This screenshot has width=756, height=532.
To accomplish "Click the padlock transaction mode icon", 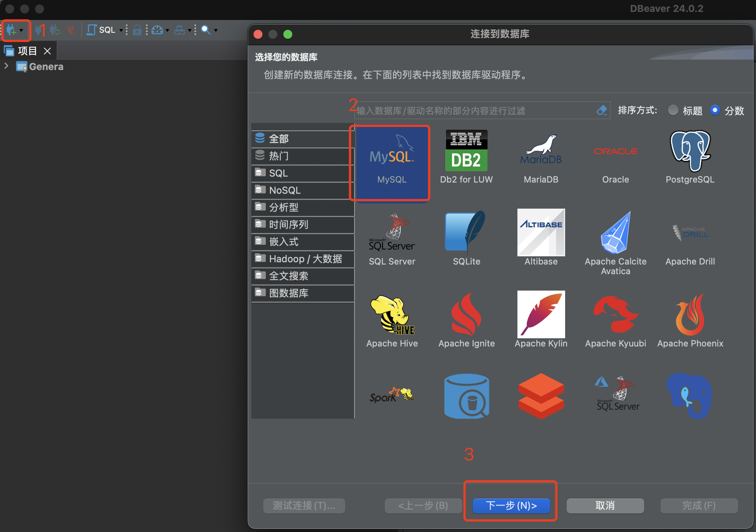I will 137,30.
